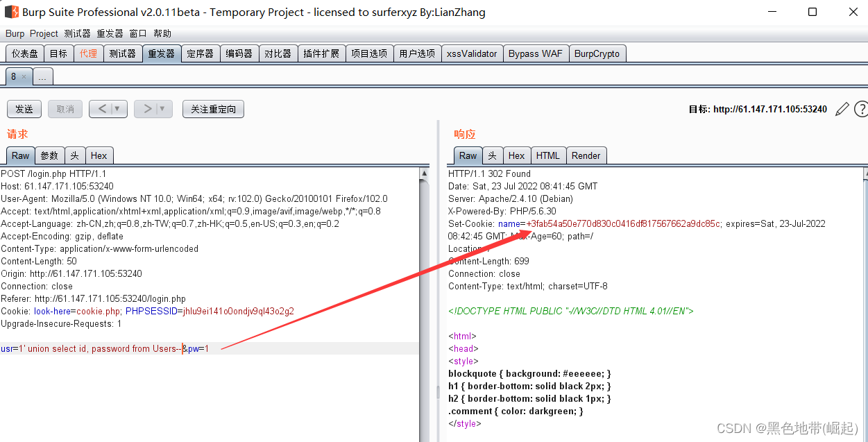Click the request 'Referer' header line
The width and height of the screenshot is (868, 442).
(x=93, y=298)
